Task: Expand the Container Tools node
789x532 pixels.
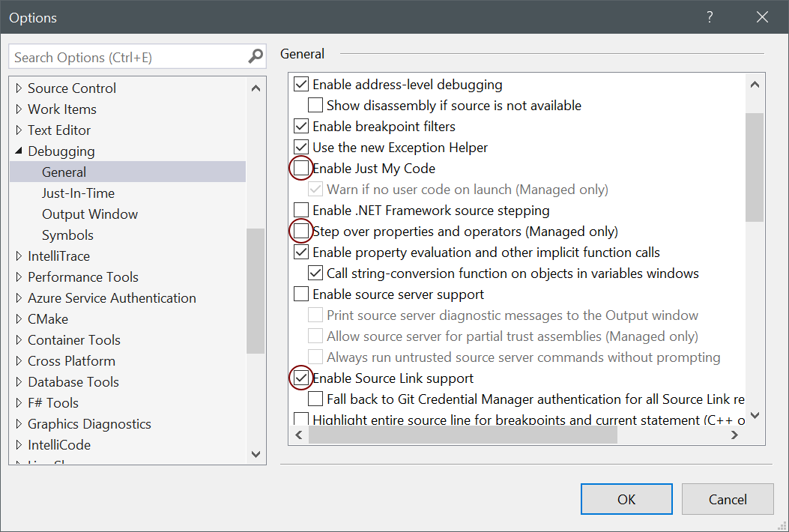Action: (19, 340)
